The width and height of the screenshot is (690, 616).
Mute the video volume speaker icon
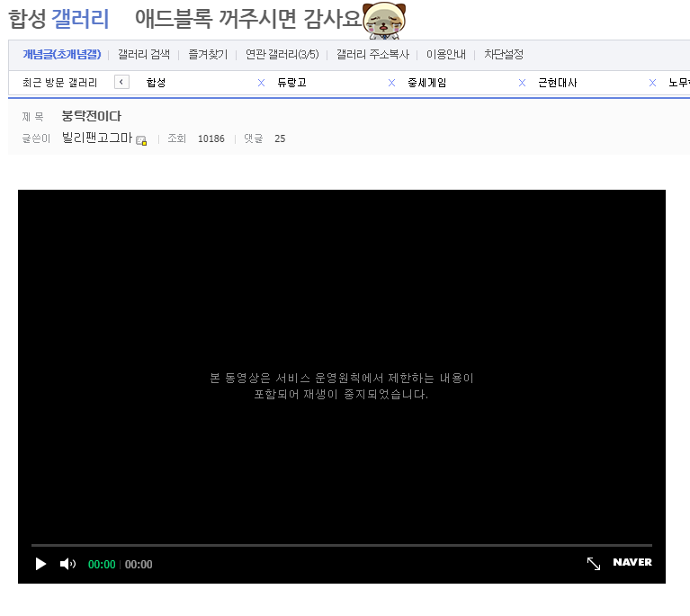67,564
